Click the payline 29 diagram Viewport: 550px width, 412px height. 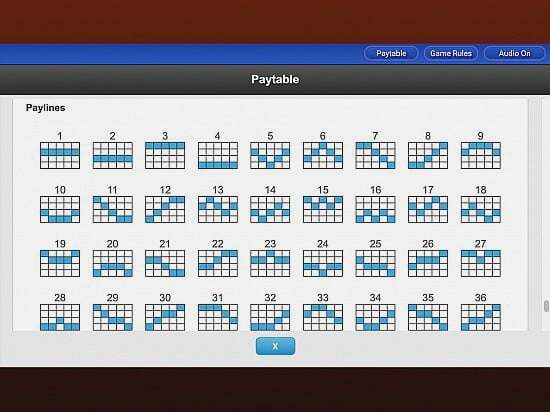(x=113, y=317)
